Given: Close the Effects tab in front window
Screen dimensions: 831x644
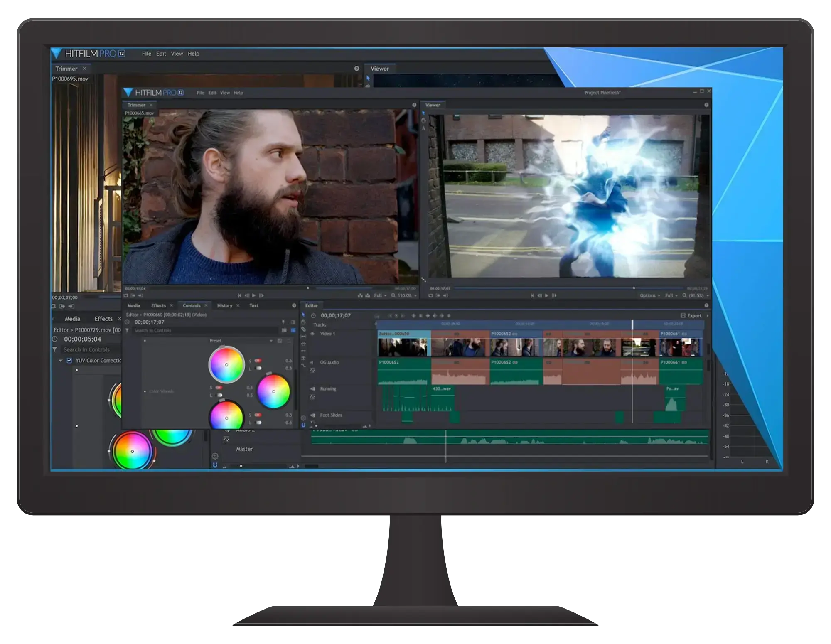Looking at the screenshot, I should coord(171,305).
